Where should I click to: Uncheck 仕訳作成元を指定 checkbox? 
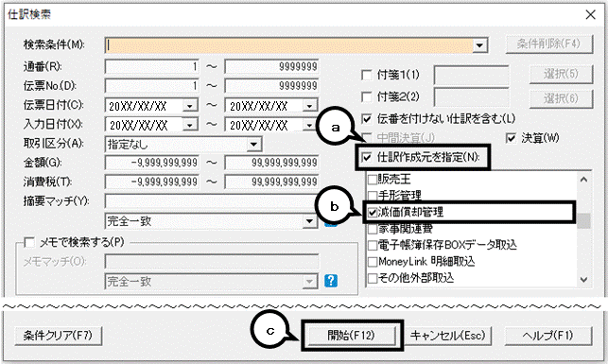click(367, 157)
